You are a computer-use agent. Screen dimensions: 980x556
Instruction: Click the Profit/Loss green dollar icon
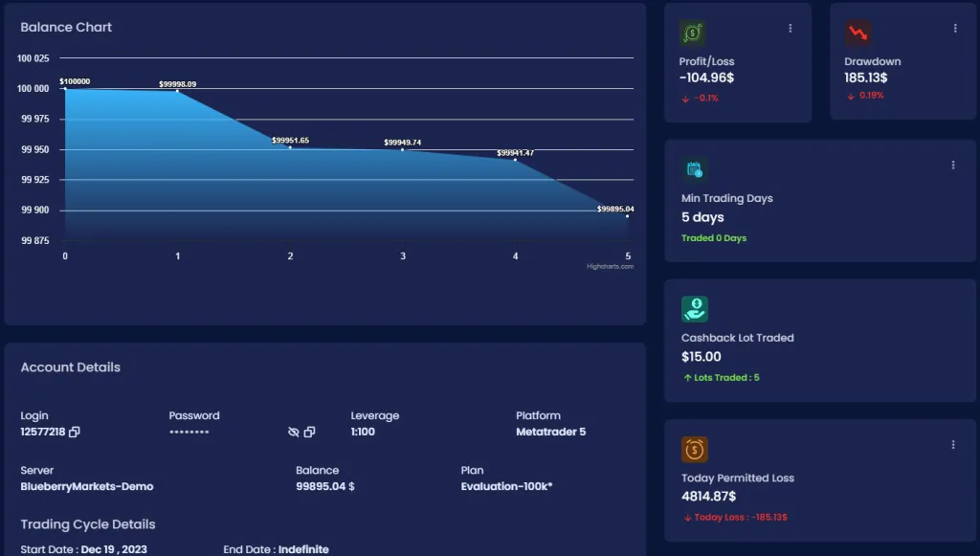694,31
